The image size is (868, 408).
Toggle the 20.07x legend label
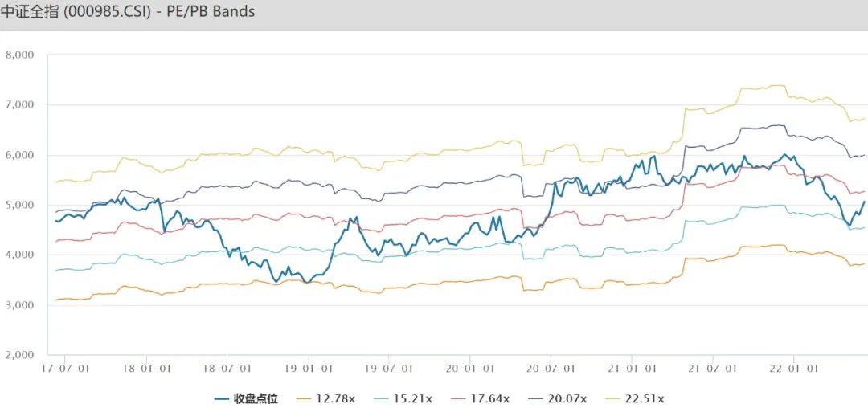coord(568,398)
